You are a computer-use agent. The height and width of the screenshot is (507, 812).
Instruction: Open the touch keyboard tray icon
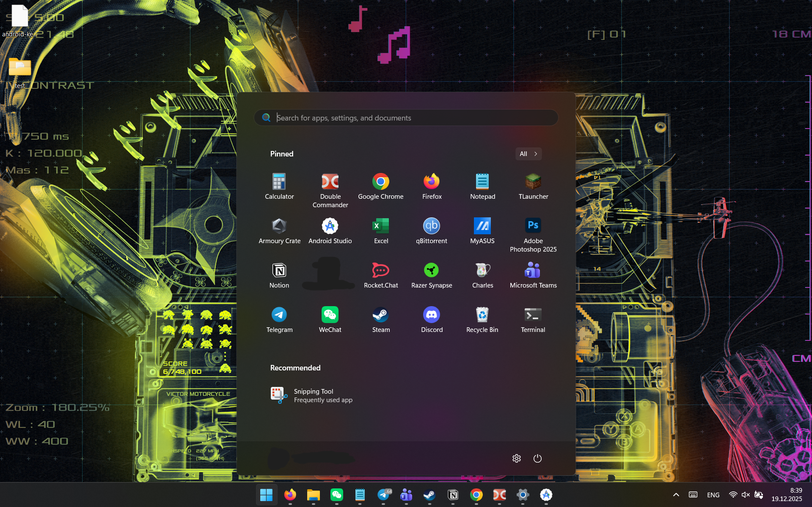tap(693, 495)
